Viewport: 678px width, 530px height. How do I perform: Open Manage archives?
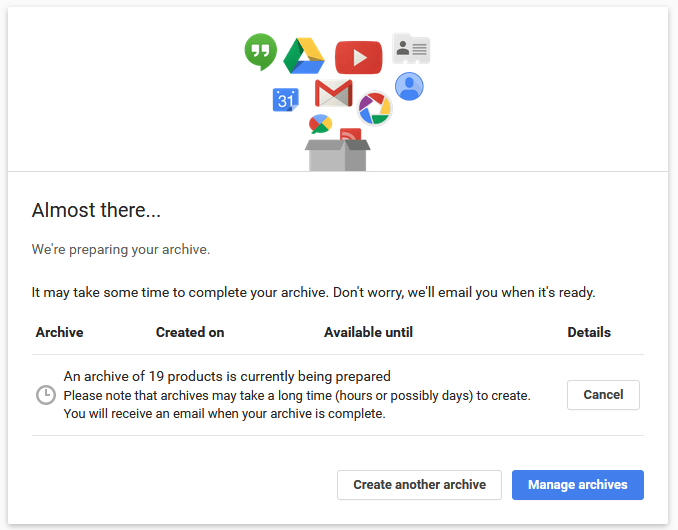(578, 485)
